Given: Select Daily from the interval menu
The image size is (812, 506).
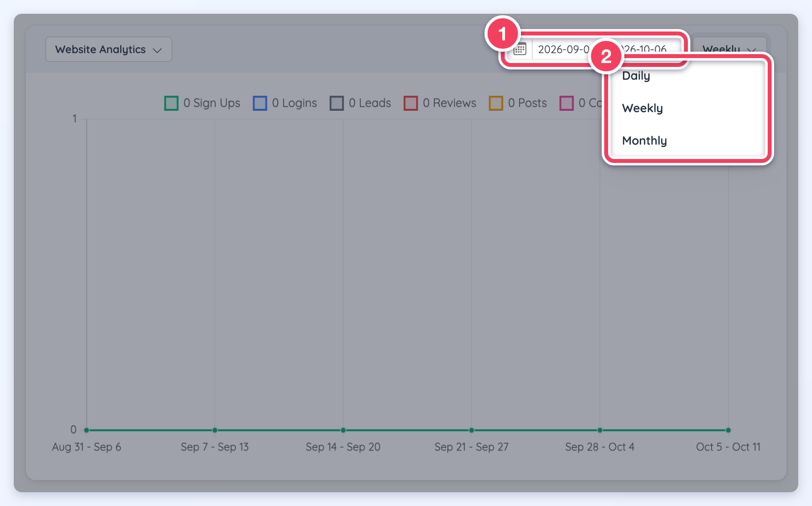Looking at the screenshot, I should click(687, 76).
